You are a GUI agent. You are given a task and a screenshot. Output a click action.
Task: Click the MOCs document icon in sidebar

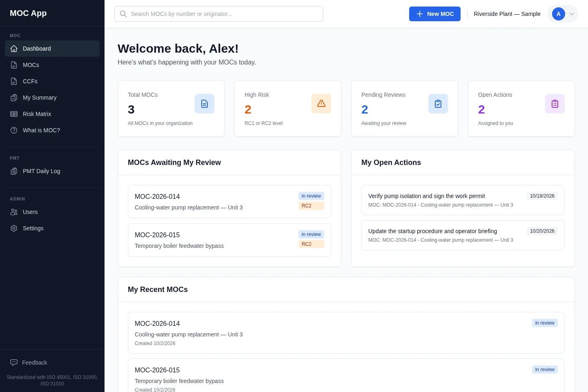[14, 65]
